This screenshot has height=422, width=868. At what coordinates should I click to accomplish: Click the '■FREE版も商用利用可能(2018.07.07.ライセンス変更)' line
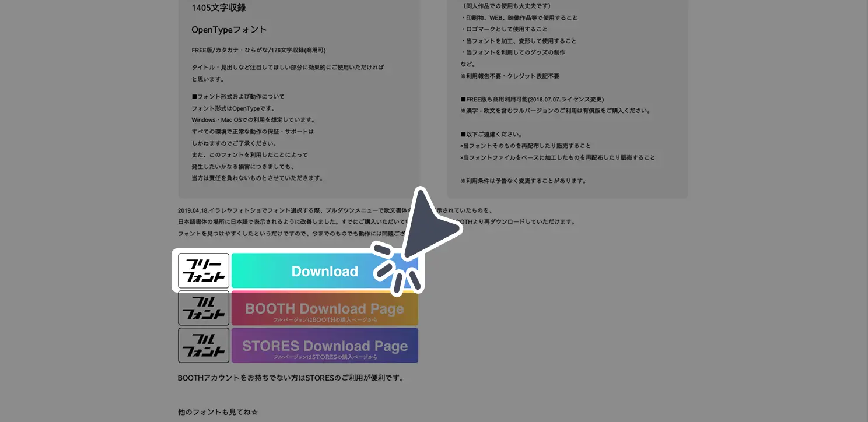pyautogui.click(x=532, y=99)
